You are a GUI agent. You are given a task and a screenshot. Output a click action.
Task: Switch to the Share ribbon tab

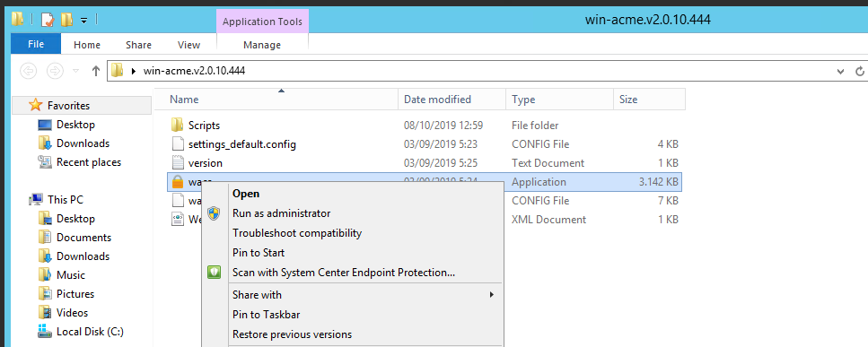138,45
